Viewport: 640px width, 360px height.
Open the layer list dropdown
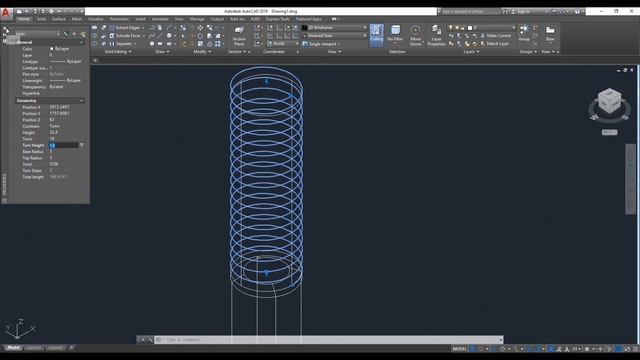click(x=482, y=28)
